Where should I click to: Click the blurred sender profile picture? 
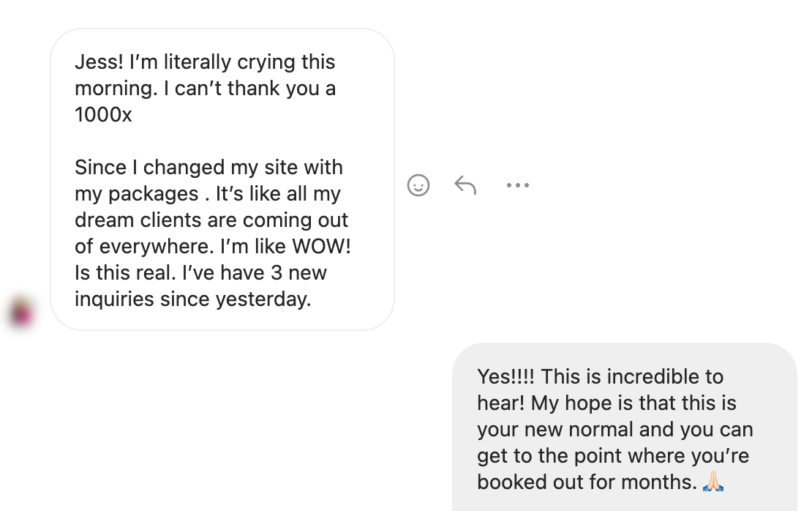tap(20, 313)
